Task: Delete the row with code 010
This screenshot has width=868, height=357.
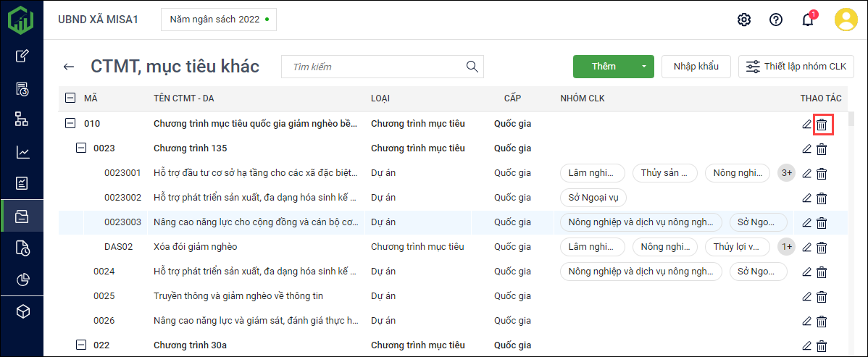Action: point(822,125)
